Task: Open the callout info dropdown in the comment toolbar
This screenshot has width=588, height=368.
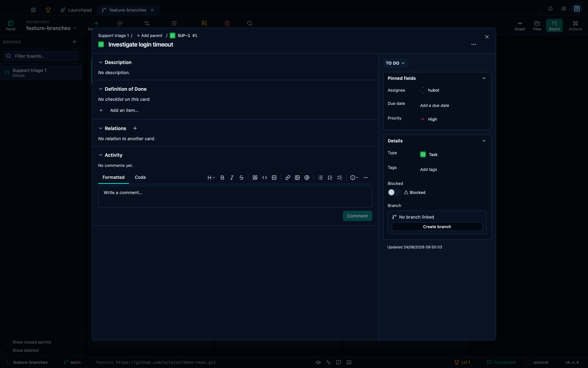Action: click(354, 178)
